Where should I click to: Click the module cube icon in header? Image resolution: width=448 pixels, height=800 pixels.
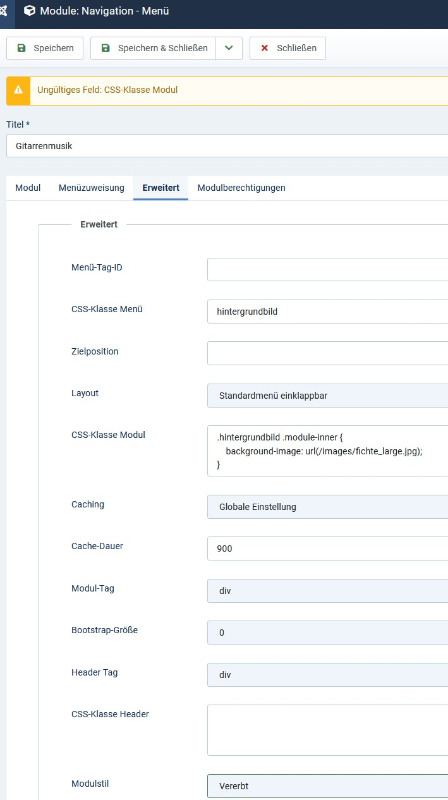point(30,11)
